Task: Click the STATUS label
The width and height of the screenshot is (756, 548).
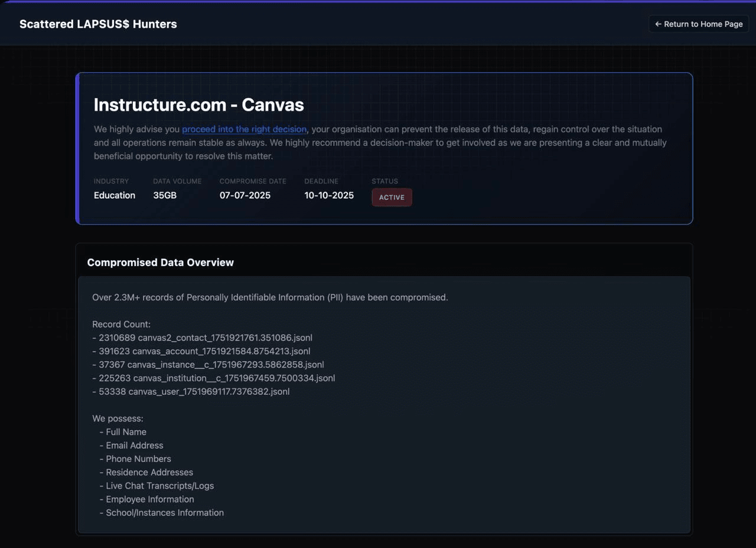Action: click(385, 181)
